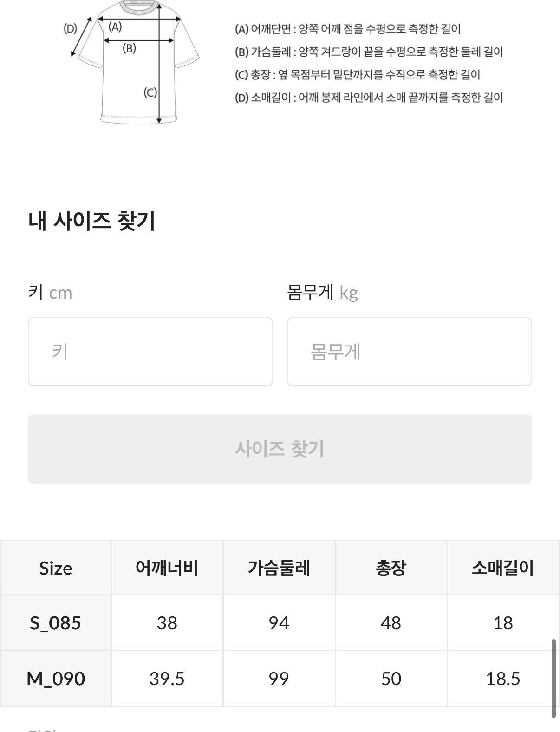Select the M_090 size row header
The image size is (560, 732).
point(56,679)
